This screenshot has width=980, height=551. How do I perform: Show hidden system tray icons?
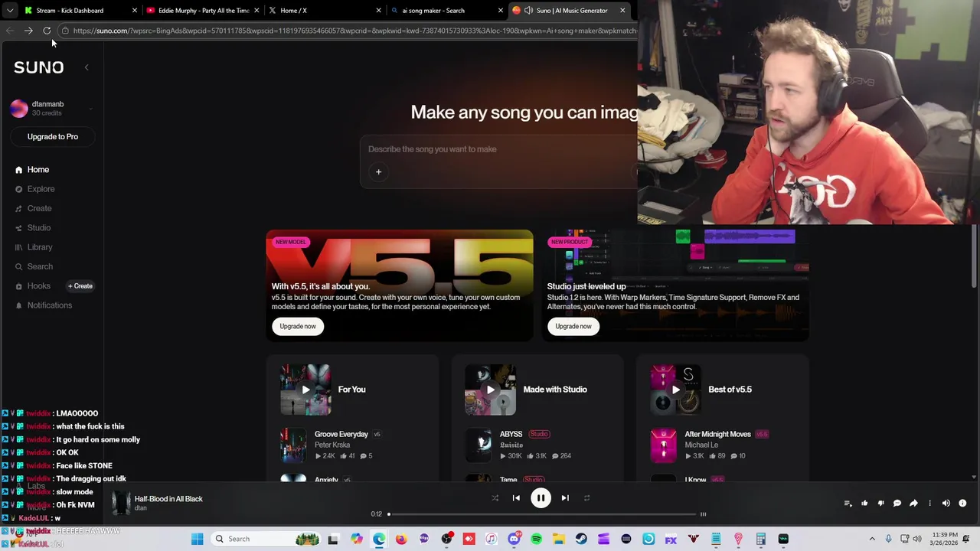click(872, 540)
